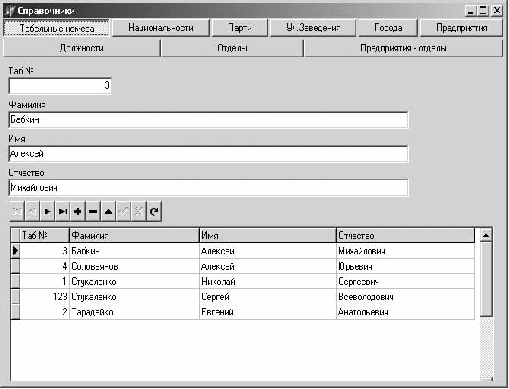Click grid scrollbar up arrow

click(x=486, y=235)
